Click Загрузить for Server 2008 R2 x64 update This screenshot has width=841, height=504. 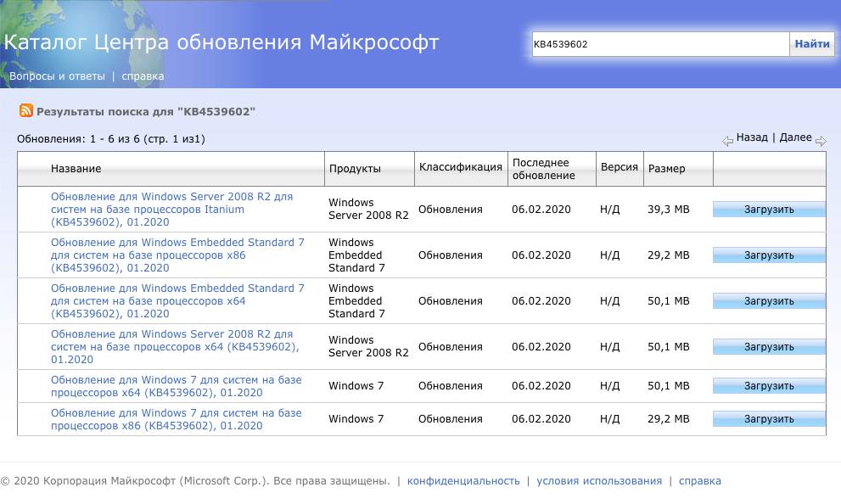click(x=769, y=347)
